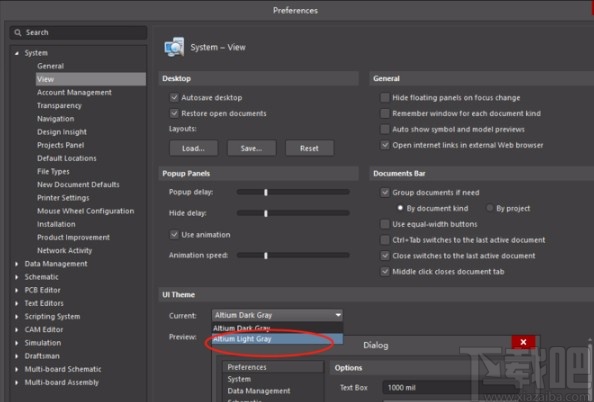Select System in the preview dialog list
The image size is (594, 402).
pyautogui.click(x=239, y=379)
